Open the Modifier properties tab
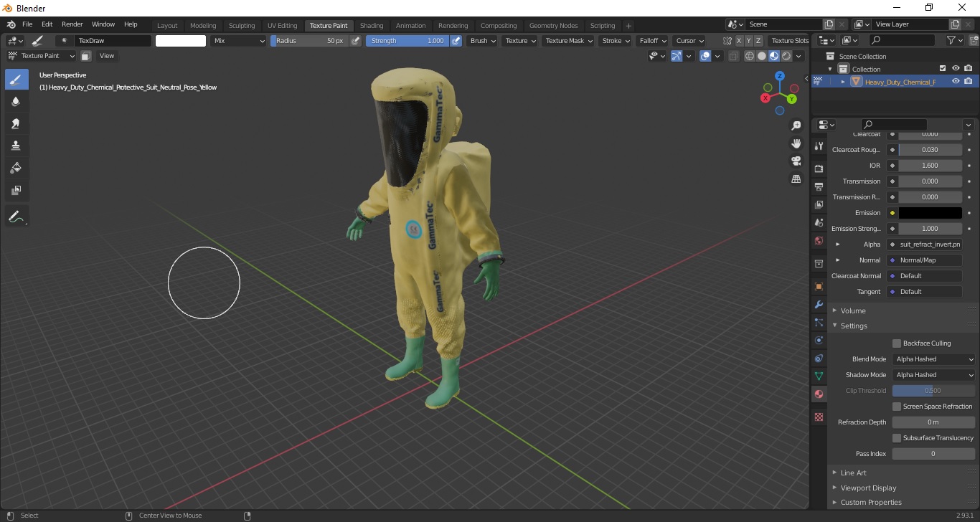This screenshot has width=980, height=522. coord(819,305)
